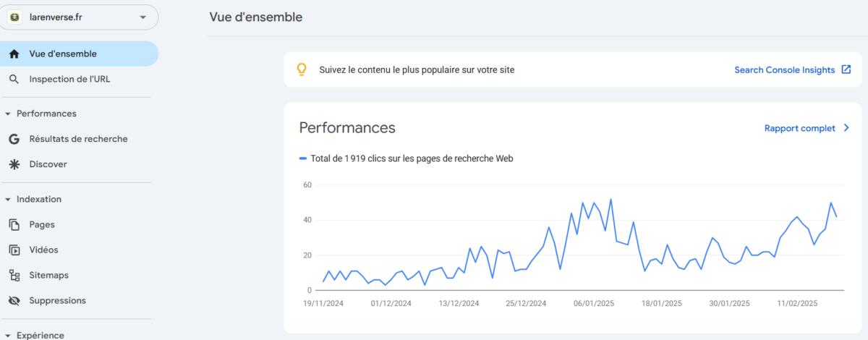The width and height of the screenshot is (868, 340).
Task: Collapse the Expérience sidebar section
Action: (7, 335)
